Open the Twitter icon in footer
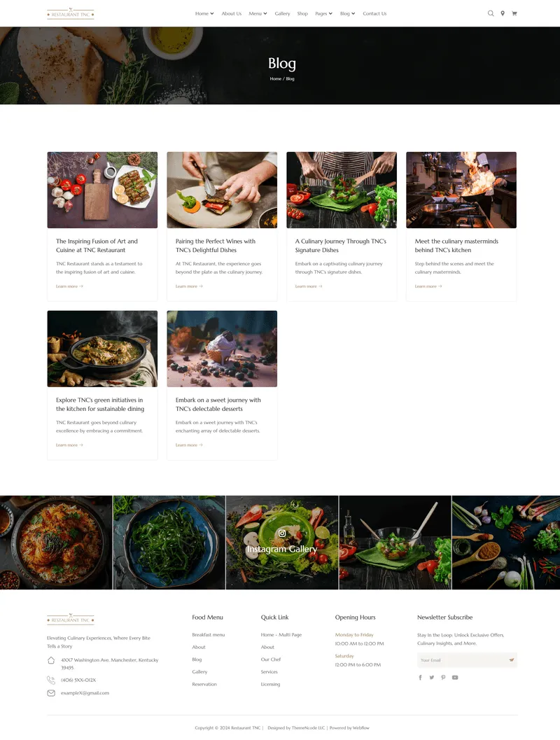The height and width of the screenshot is (740, 560). click(x=432, y=677)
